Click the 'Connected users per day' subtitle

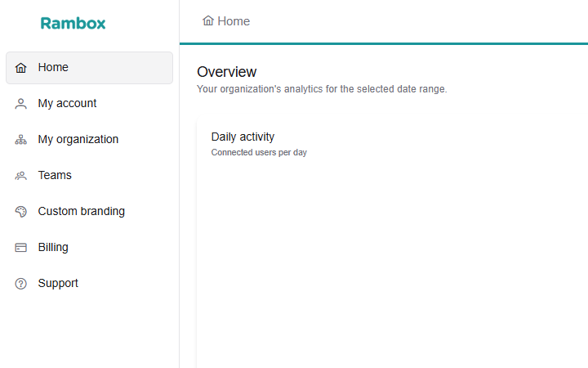click(259, 152)
